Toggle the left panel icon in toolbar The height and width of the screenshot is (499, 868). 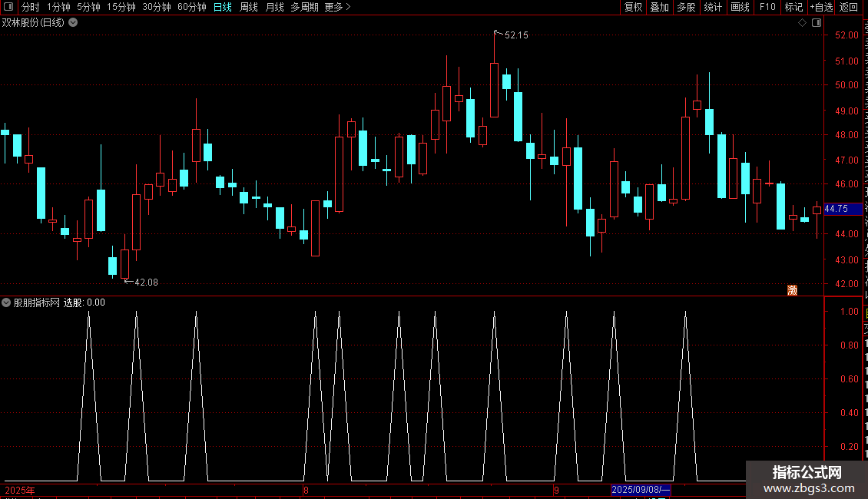pos(8,7)
